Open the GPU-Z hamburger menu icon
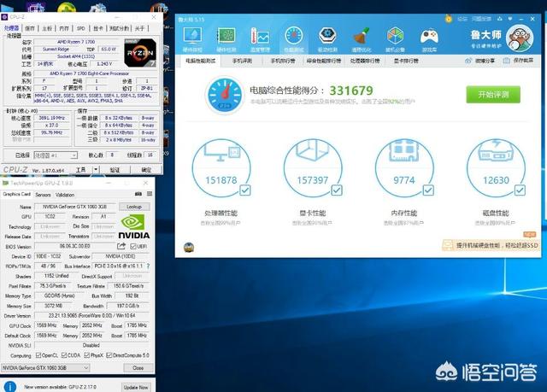This screenshot has width=547, height=392. [150, 194]
